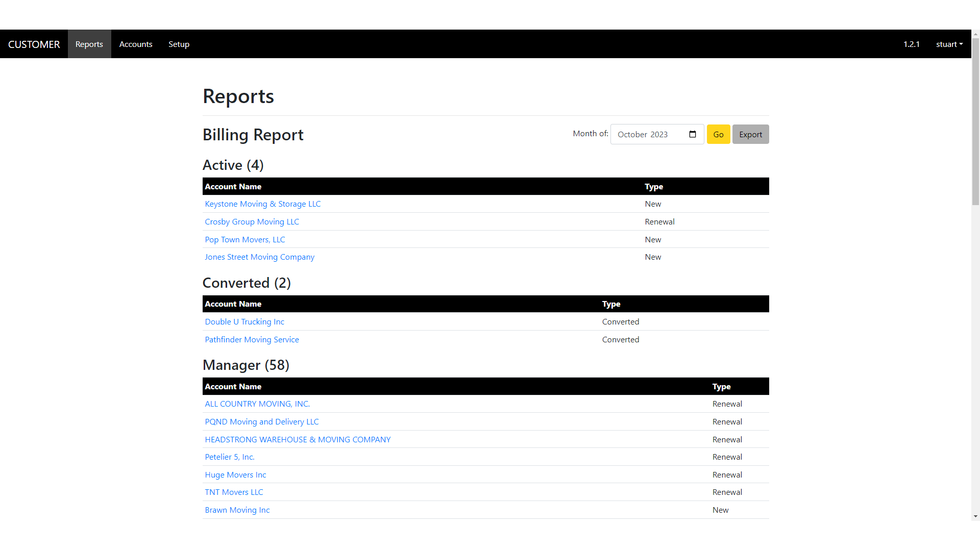This screenshot has width=980, height=551.
Task: Click the Manager (58) section heading
Action: [246, 365]
